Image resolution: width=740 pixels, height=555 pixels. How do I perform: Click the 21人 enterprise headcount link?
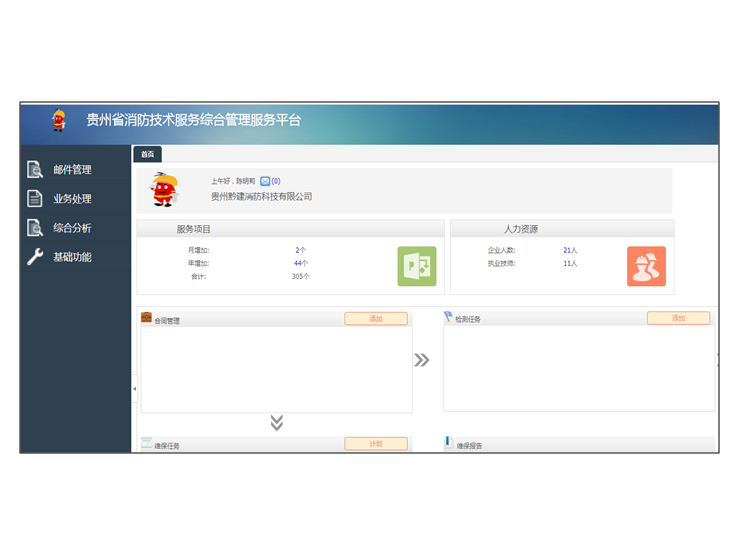(570, 250)
